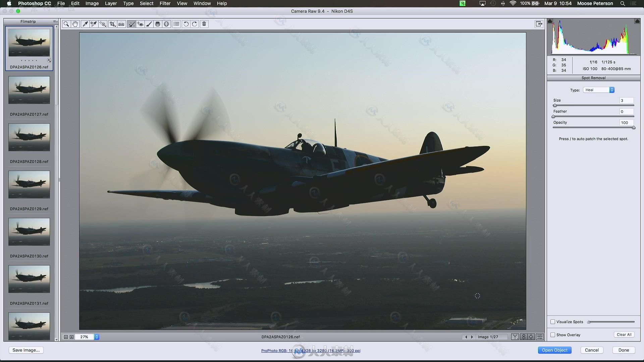Select the Red Eye Removal tool
The image size is (644, 362).
point(140,24)
